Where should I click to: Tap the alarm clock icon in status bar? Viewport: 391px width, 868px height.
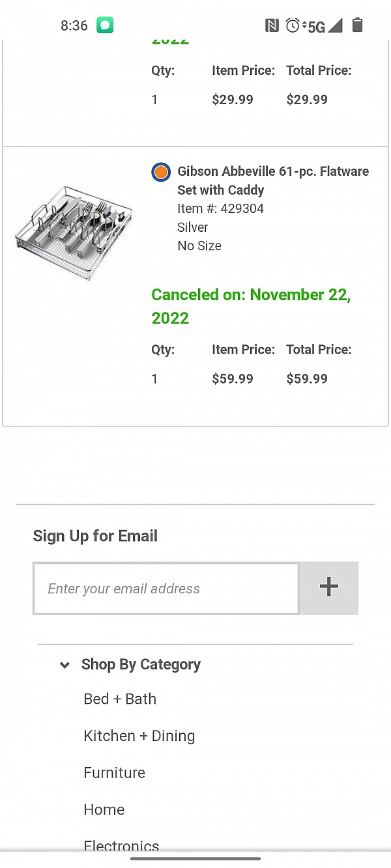[293, 26]
